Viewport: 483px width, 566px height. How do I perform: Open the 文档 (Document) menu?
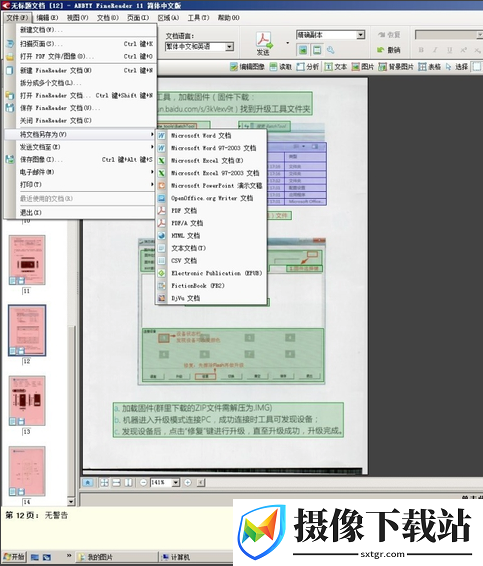(x=108, y=17)
